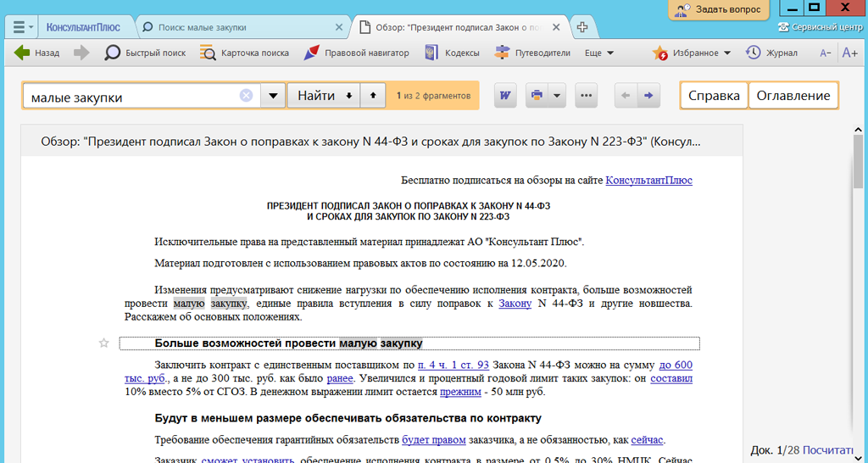
Task: Follow the КонсультантПлюс subscription link
Action: pyautogui.click(x=648, y=180)
